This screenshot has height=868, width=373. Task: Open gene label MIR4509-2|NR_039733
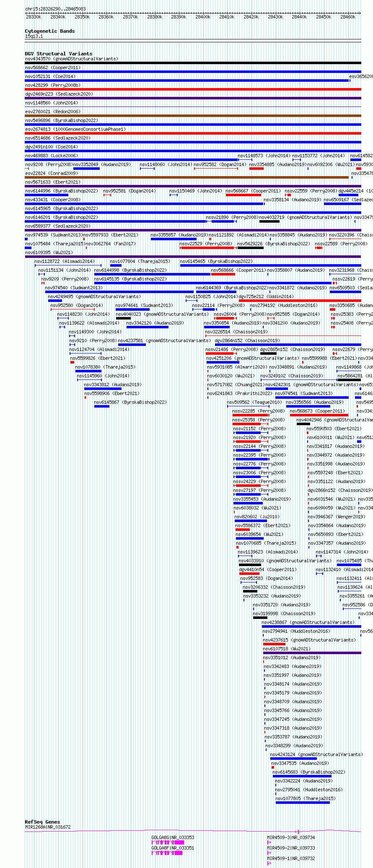[291, 848]
